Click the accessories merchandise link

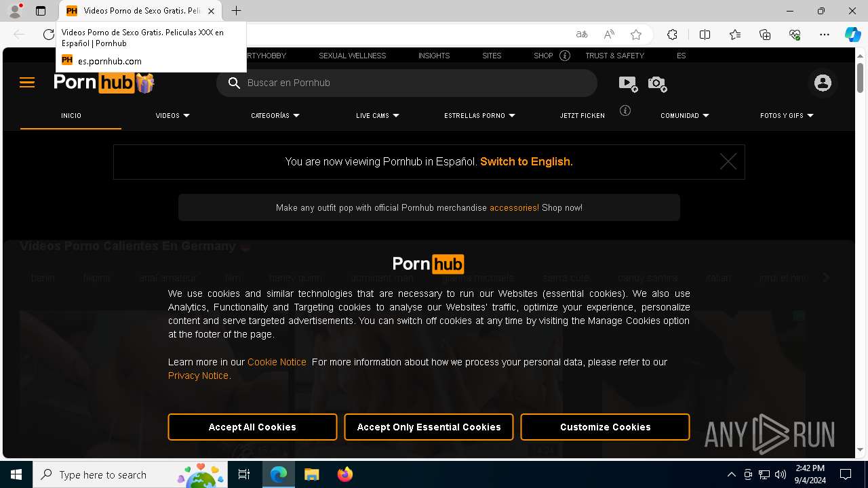click(x=514, y=207)
